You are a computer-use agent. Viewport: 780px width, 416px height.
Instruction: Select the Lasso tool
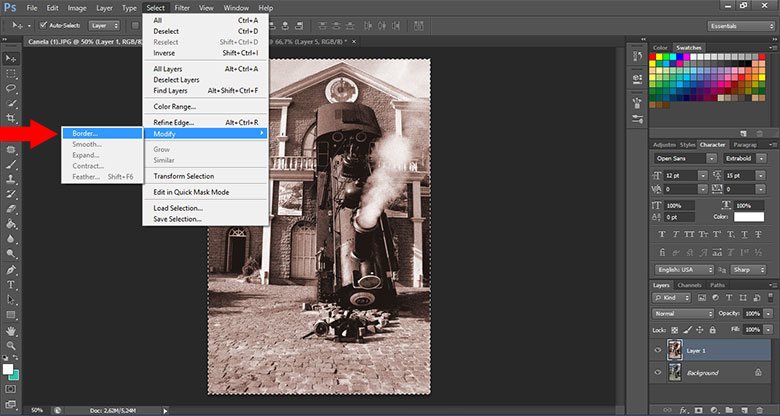(x=10, y=88)
